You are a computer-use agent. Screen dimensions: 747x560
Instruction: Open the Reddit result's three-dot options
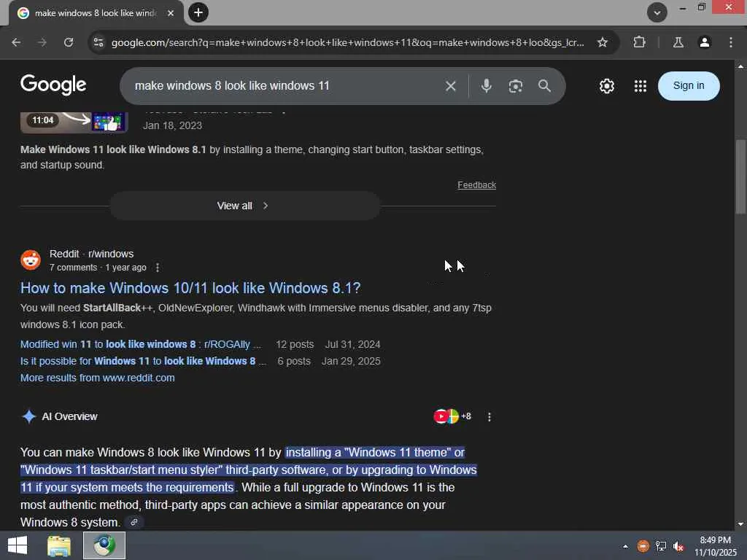[158, 268]
